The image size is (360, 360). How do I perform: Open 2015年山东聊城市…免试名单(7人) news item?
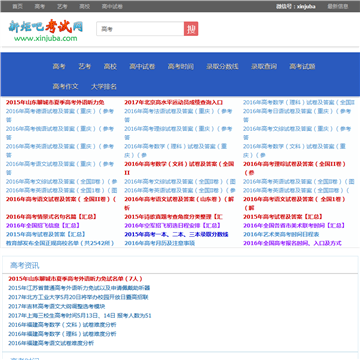75,279
